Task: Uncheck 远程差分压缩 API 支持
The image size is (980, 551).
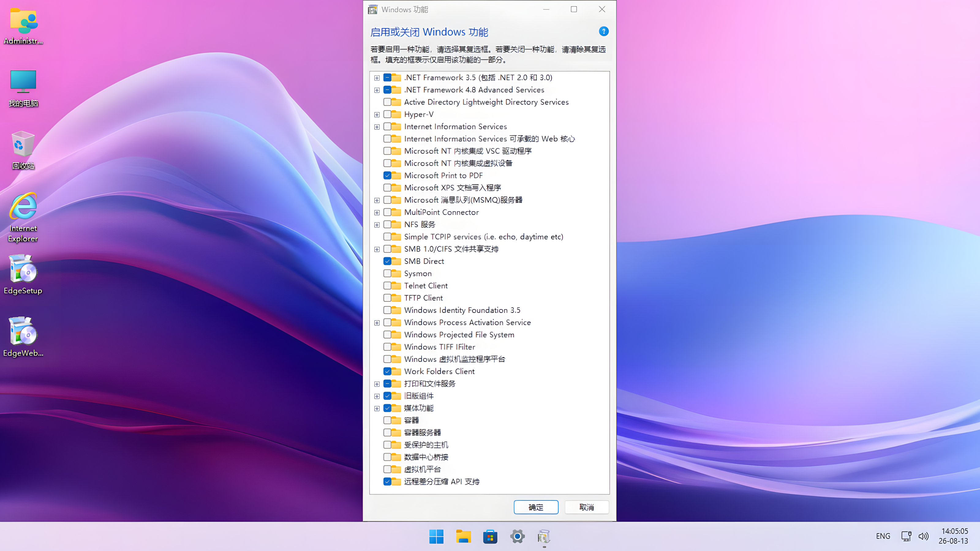Action: (x=387, y=482)
